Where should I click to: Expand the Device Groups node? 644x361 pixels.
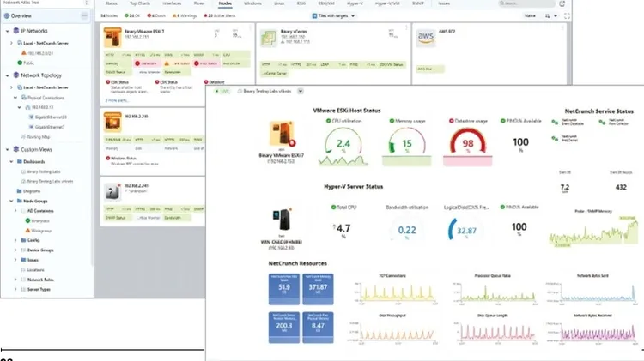(x=15, y=250)
